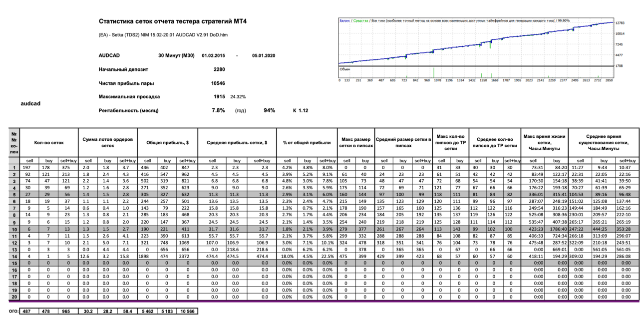Select the net profit value '10546'
The width and height of the screenshot is (644, 318).
pyautogui.click(x=218, y=83)
